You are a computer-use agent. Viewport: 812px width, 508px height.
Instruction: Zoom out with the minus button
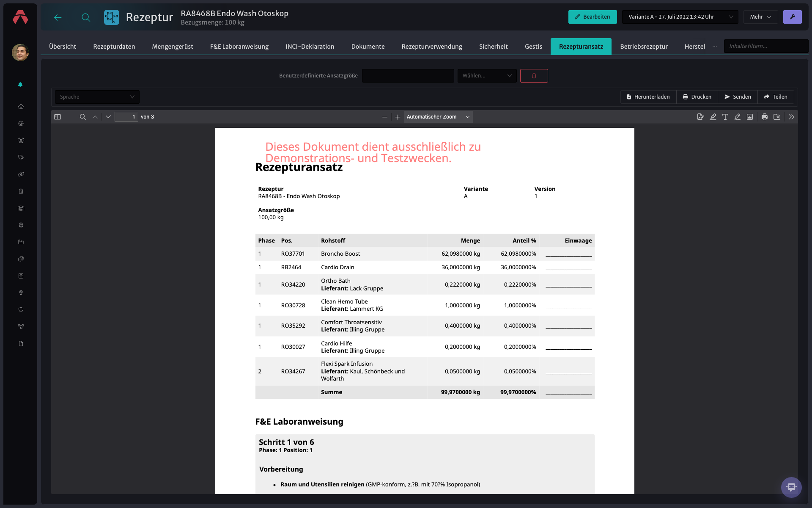[384, 117]
